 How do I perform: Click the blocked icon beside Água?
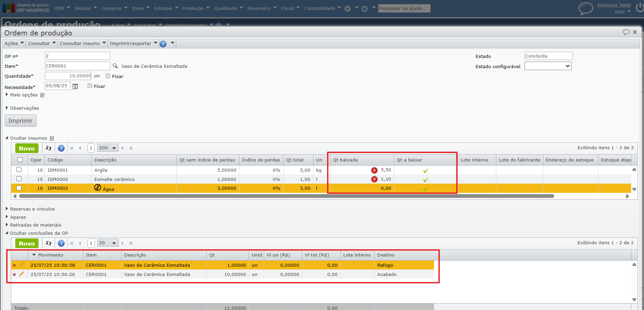click(x=98, y=187)
